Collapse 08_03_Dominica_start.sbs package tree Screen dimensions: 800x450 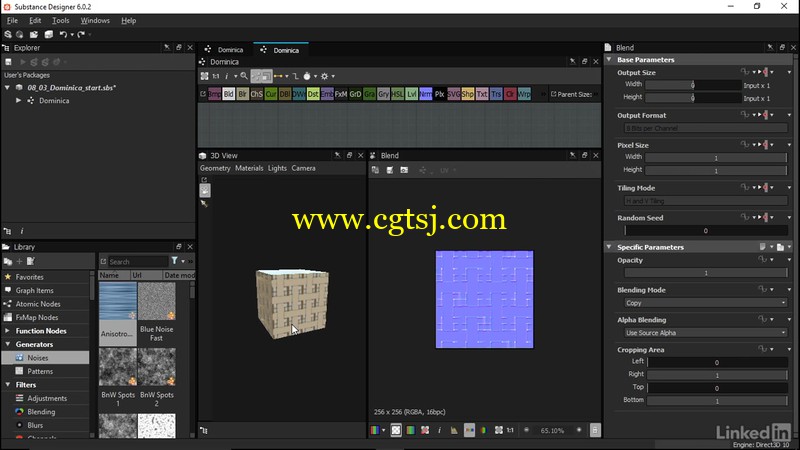click(x=7, y=87)
